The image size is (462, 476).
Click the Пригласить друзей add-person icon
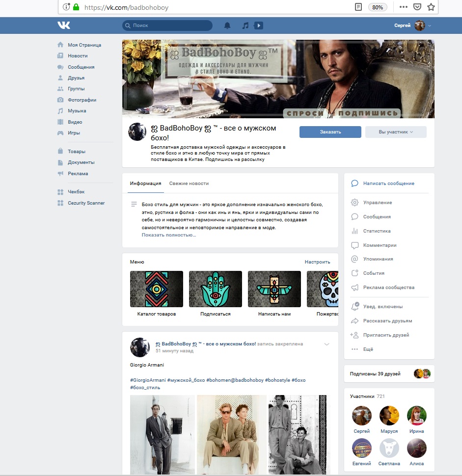point(354,335)
